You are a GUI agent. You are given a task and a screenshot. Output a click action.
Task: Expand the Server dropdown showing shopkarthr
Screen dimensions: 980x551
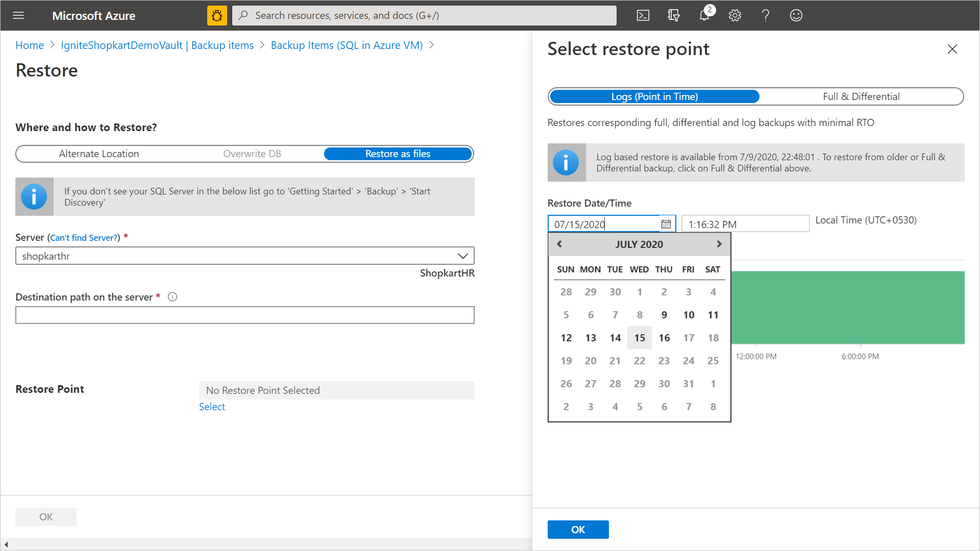coord(245,256)
